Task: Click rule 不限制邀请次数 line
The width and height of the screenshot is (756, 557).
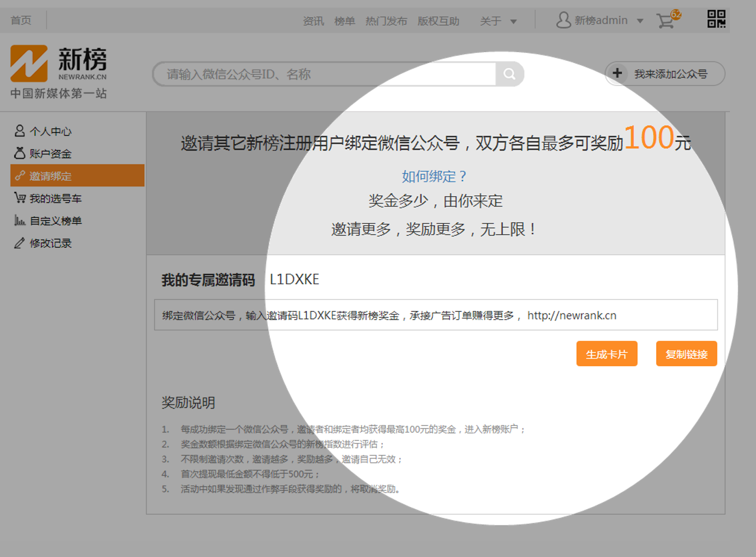Action: [x=292, y=459]
